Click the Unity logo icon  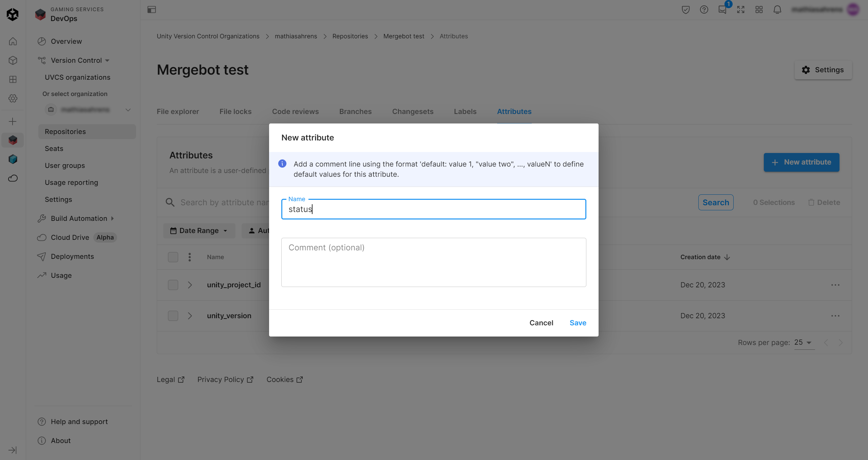13,14
